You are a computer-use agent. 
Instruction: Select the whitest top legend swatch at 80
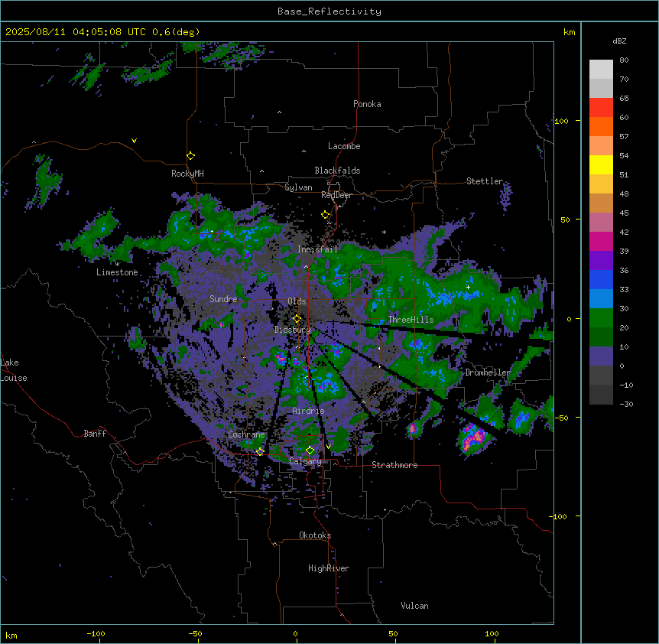coord(601,70)
